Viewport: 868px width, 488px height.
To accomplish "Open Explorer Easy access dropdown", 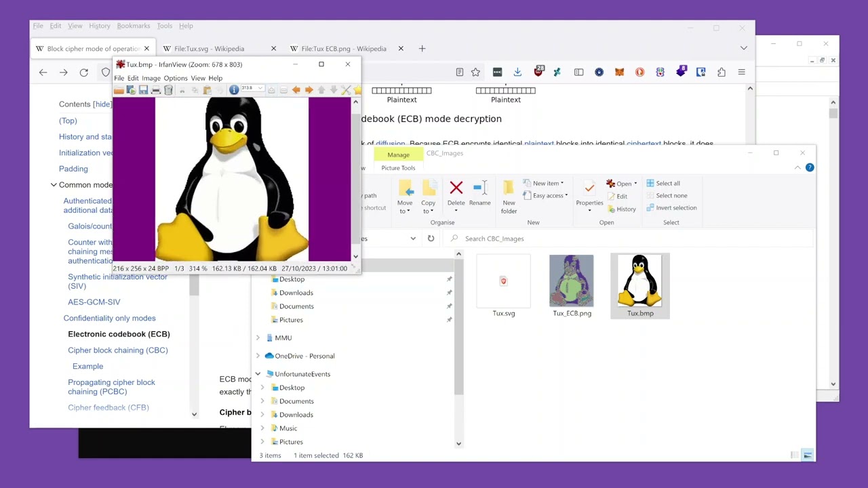I will point(546,196).
